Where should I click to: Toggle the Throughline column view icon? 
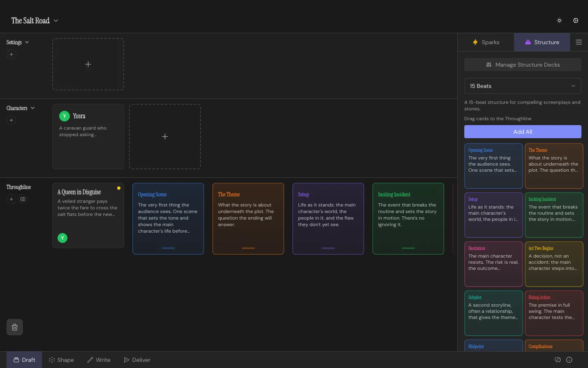(x=23, y=199)
